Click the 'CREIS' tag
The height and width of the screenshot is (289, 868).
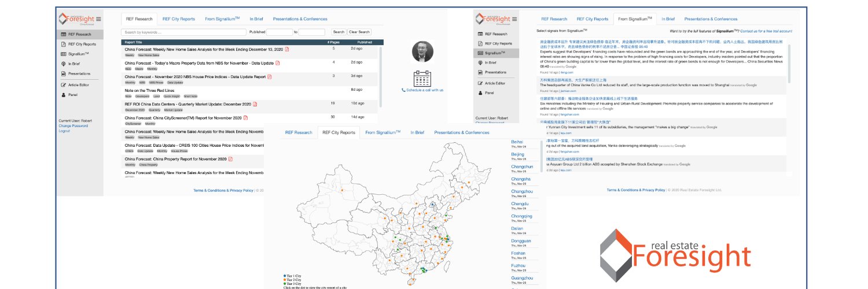pyautogui.click(x=130, y=151)
